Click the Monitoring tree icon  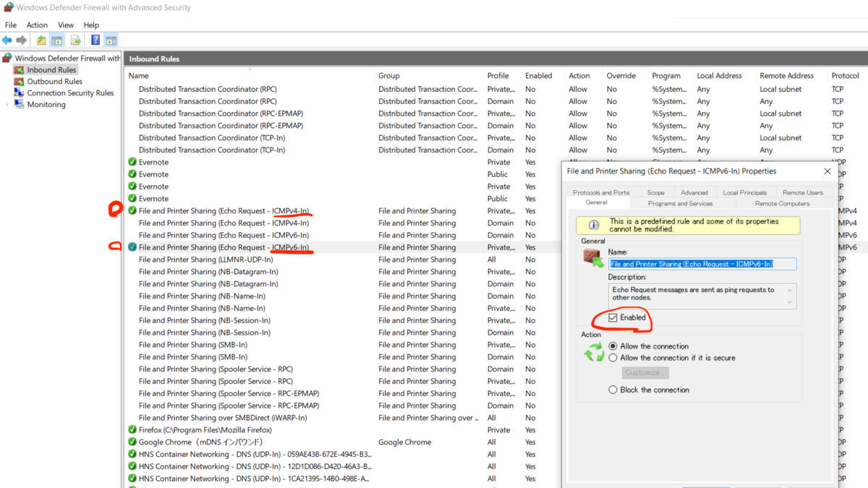[x=19, y=105]
